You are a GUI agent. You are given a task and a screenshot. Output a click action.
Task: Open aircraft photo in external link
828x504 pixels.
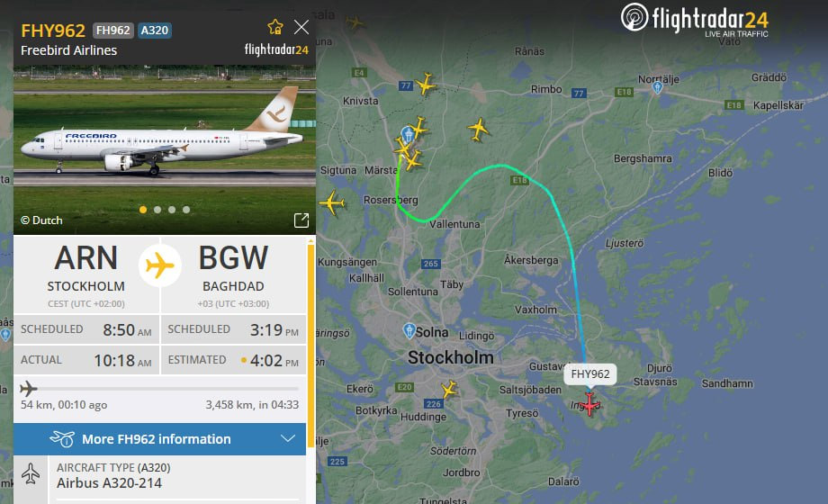[x=301, y=220]
